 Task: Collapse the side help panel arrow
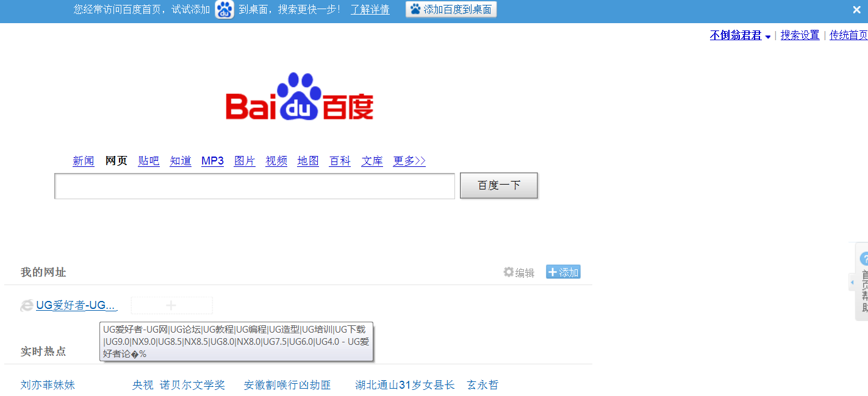(x=852, y=282)
